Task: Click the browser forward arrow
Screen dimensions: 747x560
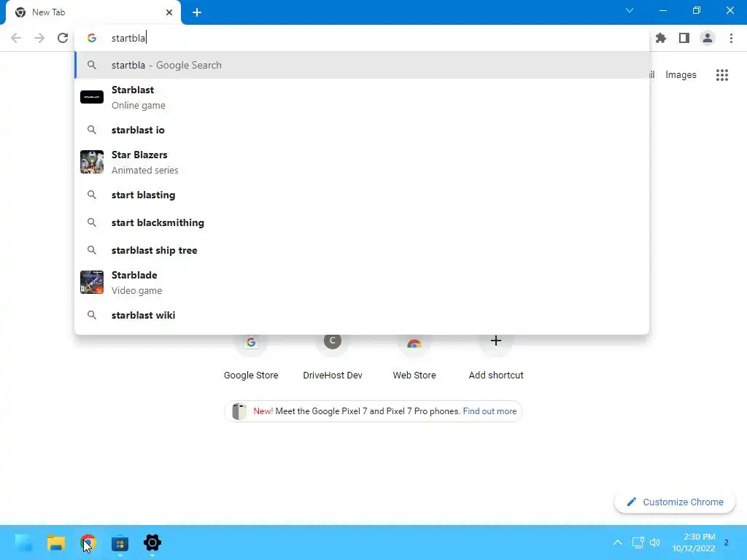Action: click(x=39, y=38)
